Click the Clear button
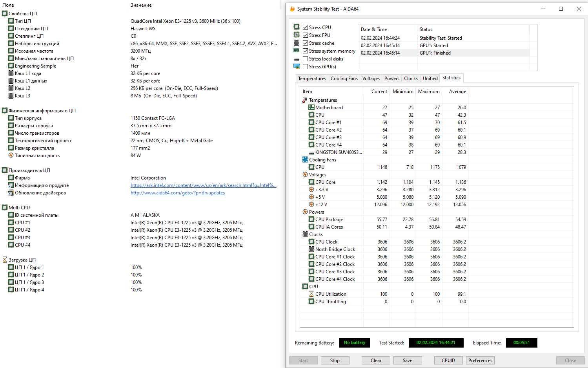Image resolution: width=588 pixels, height=368 pixels. 376,361
